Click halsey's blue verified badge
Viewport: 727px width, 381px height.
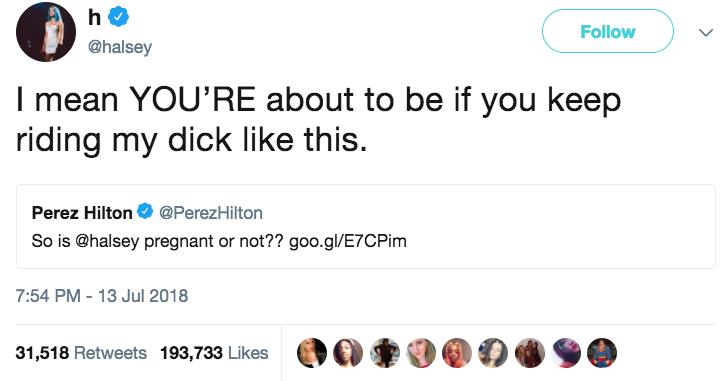(x=118, y=18)
